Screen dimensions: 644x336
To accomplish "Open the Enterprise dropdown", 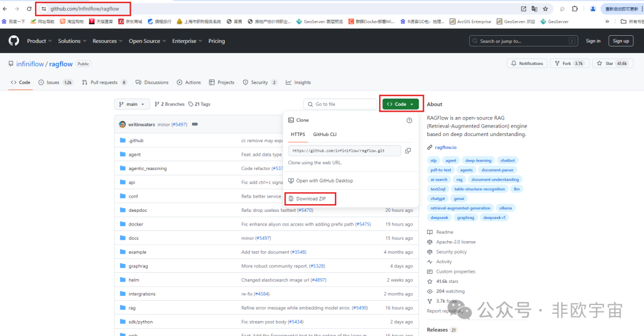I will pos(187,41).
